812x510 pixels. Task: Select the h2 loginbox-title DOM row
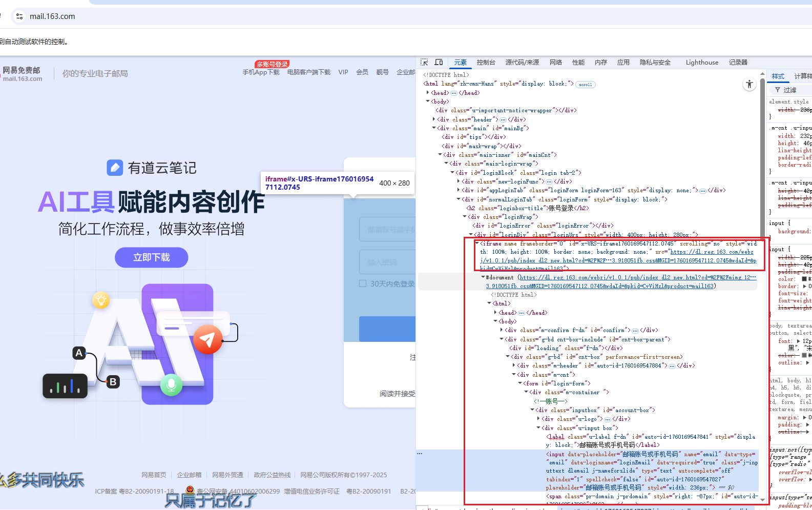click(527, 208)
